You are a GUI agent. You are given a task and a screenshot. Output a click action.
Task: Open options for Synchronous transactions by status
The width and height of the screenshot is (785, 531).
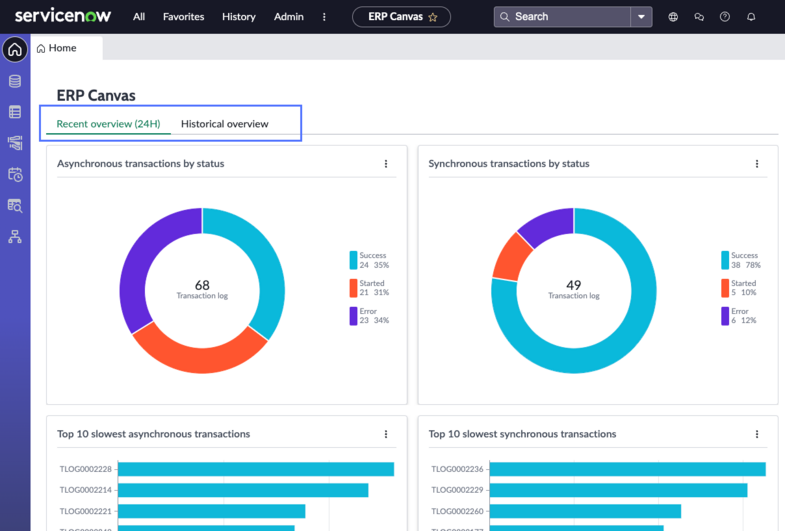point(757,164)
